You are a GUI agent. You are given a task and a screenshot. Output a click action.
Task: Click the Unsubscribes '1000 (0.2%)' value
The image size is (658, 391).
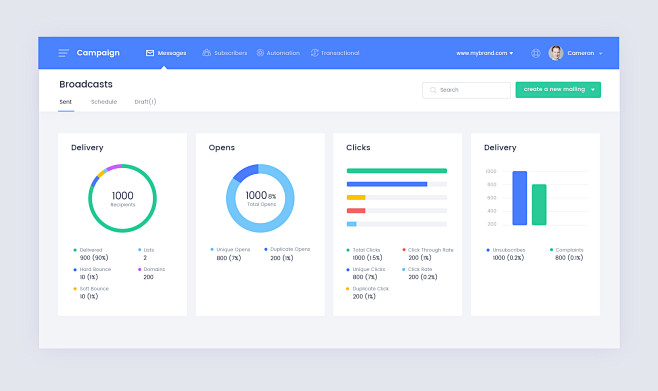coord(508,258)
